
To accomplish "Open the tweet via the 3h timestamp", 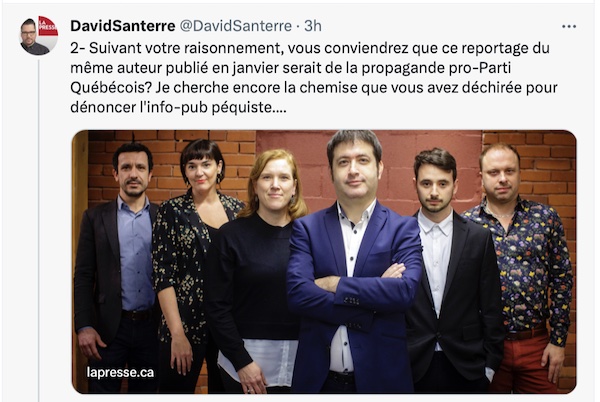I will pyautogui.click(x=313, y=26).
